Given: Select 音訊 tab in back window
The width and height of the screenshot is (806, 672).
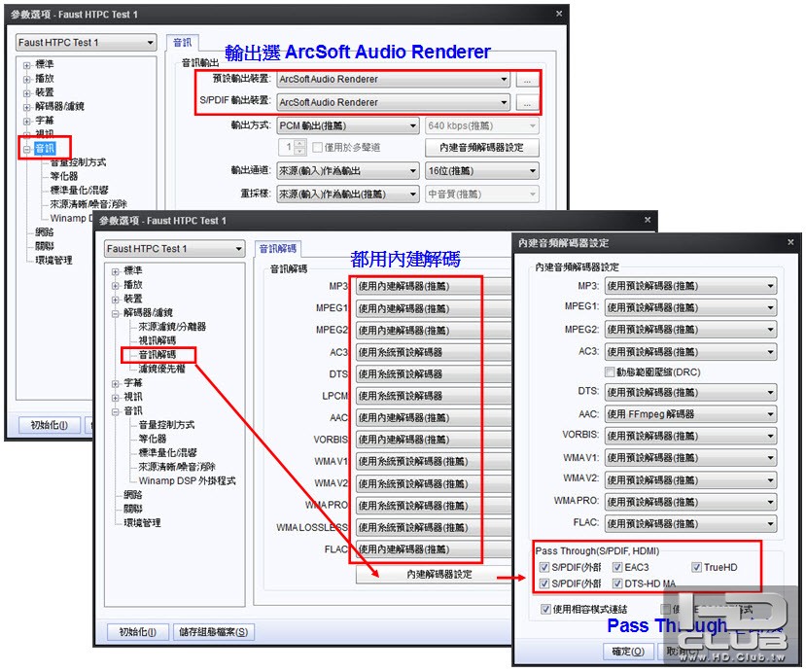Looking at the screenshot, I should (182, 43).
